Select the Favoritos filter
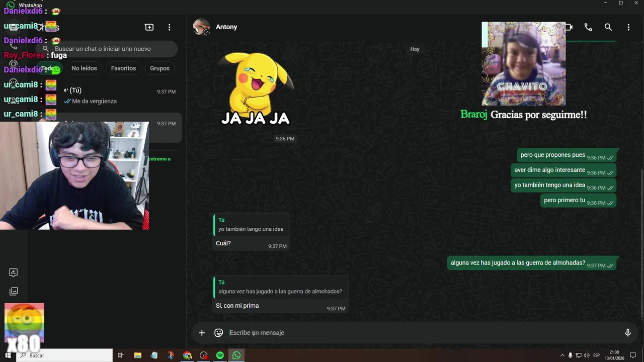This screenshot has width=644, height=362. point(123,68)
